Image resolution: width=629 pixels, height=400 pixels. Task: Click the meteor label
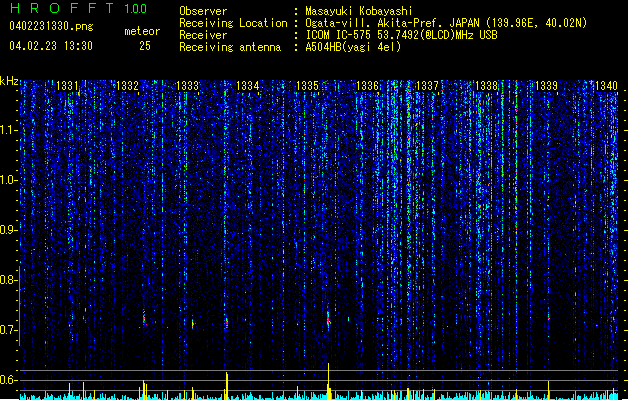pos(142,31)
